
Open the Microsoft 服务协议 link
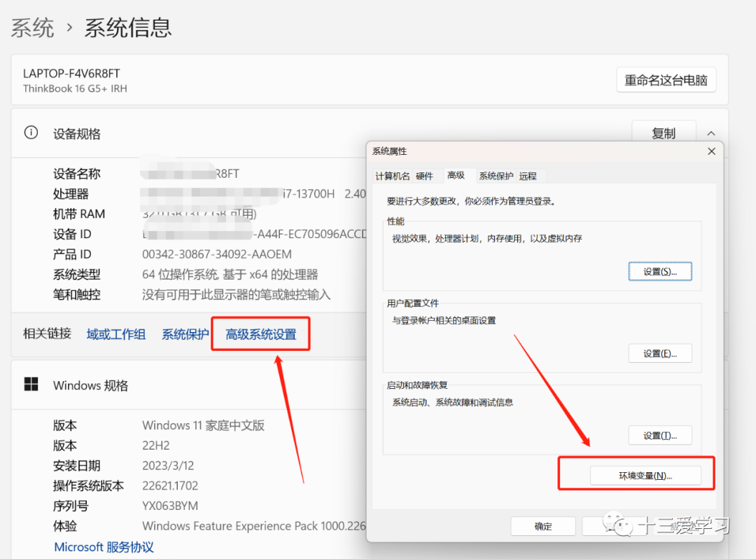click(x=103, y=547)
